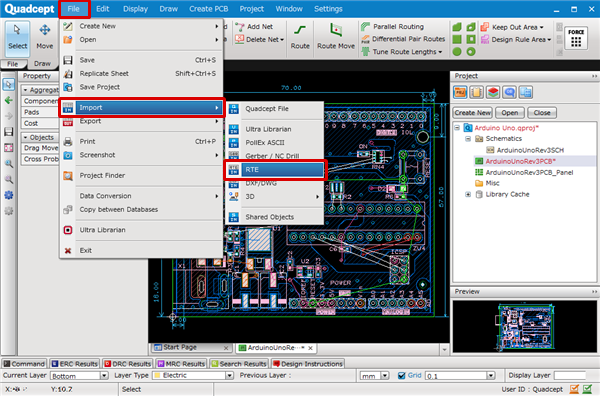This screenshot has width=600, height=396.
Task: Click Keep Out Area tool
Action: (512, 27)
